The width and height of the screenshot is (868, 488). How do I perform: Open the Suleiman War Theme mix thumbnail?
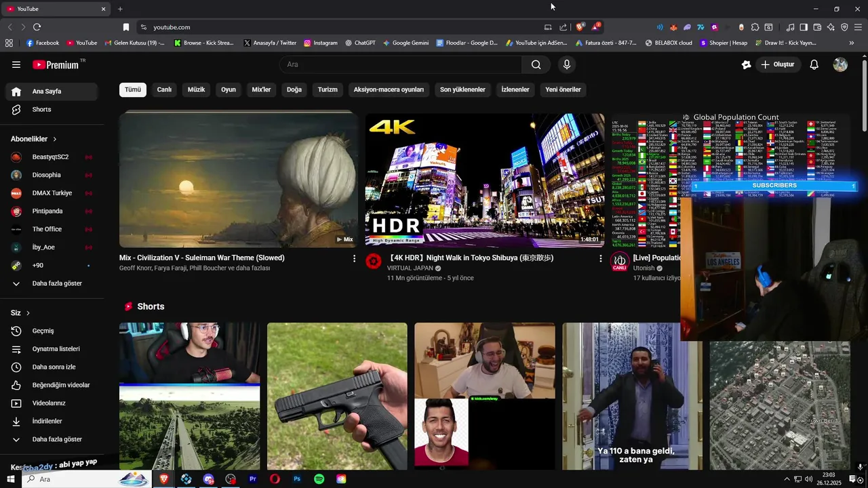point(238,180)
